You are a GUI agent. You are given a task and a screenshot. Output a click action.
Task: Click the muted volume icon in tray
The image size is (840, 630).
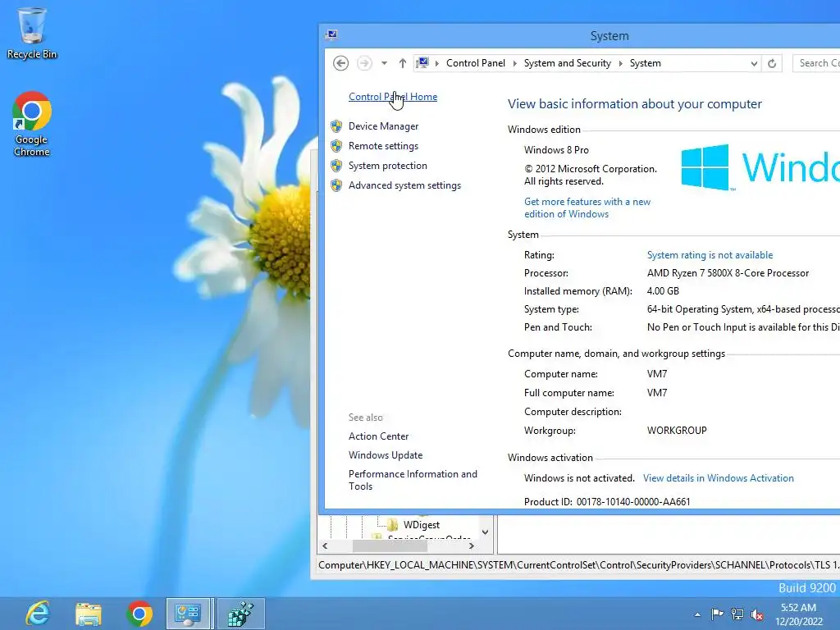pos(757,614)
